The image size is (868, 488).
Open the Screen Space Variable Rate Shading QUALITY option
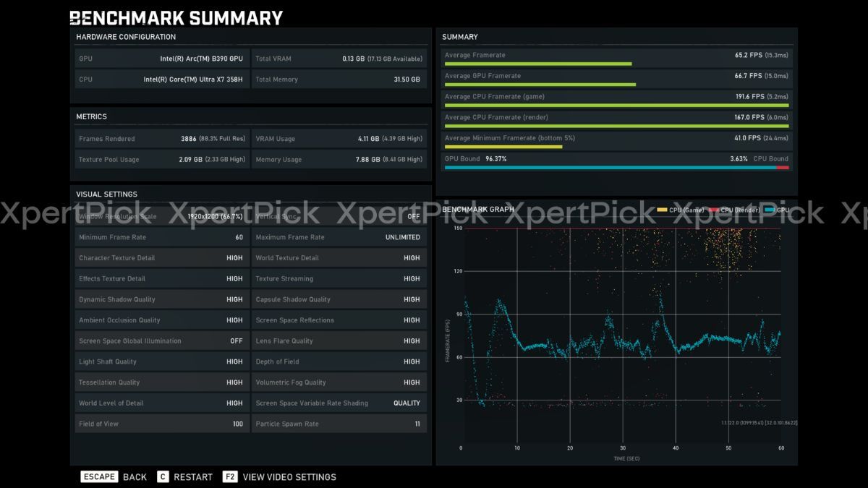tap(407, 403)
